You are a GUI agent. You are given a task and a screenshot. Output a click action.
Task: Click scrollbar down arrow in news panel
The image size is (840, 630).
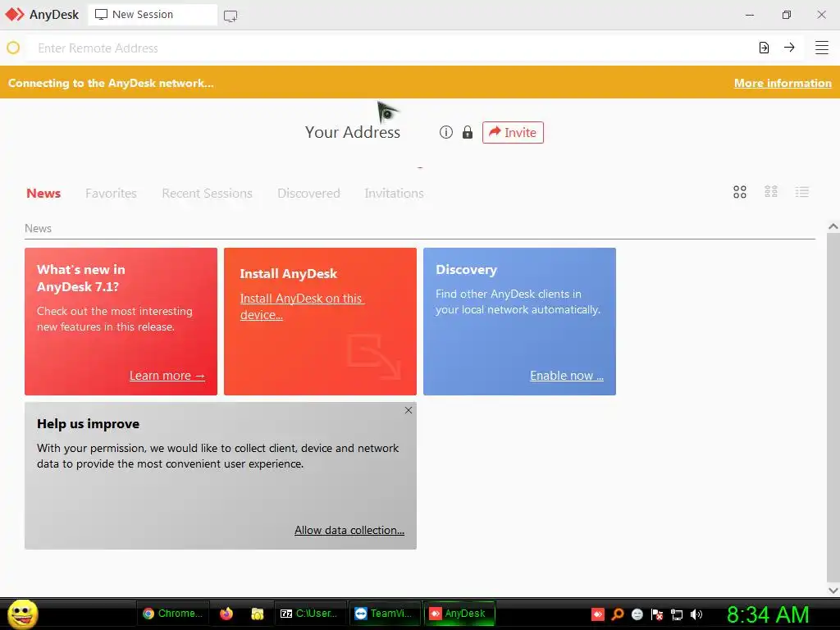833,591
